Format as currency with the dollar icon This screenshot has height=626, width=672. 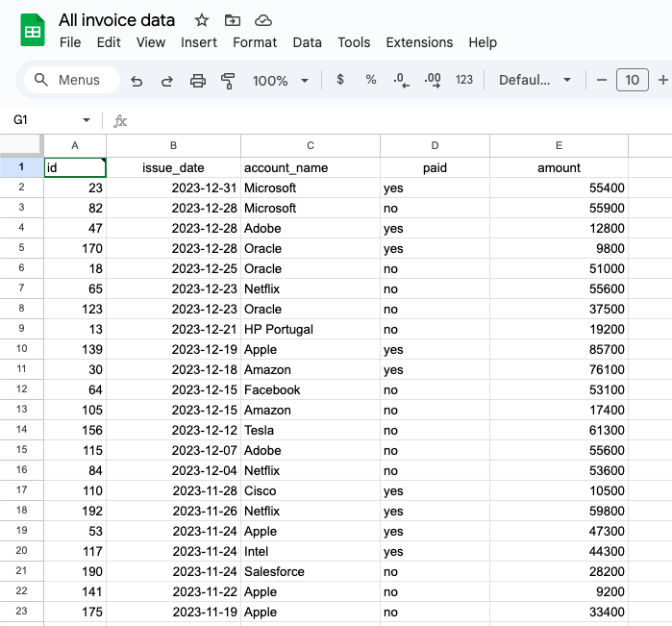(x=340, y=79)
